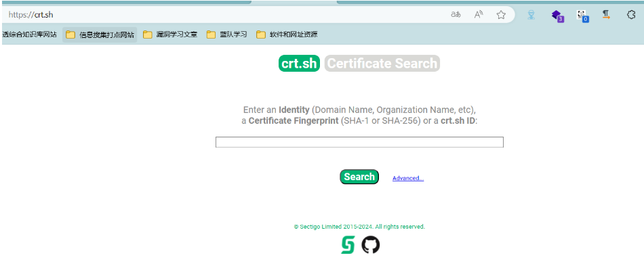The width and height of the screenshot is (644, 270).
Task: Click the Sectigo Limited copyright text
Action: (x=359, y=227)
